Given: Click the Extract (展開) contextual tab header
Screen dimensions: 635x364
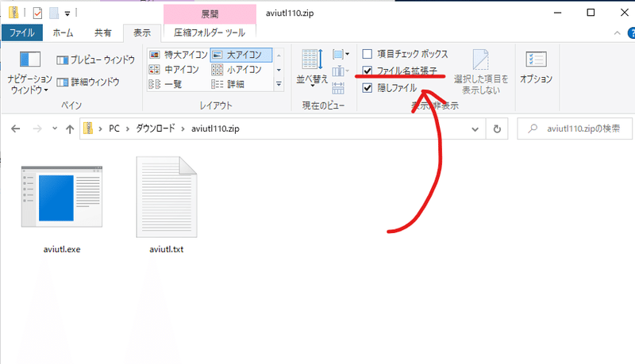Looking at the screenshot, I should [x=210, y=14].
